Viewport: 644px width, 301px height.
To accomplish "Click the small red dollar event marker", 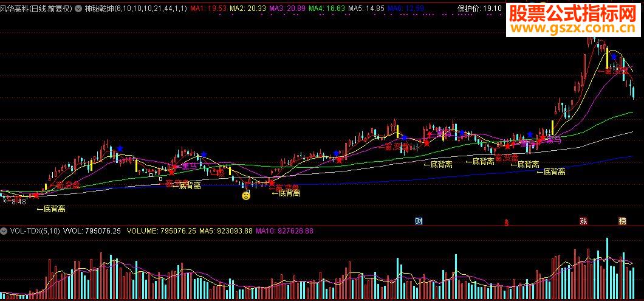I will coord(507,223).
